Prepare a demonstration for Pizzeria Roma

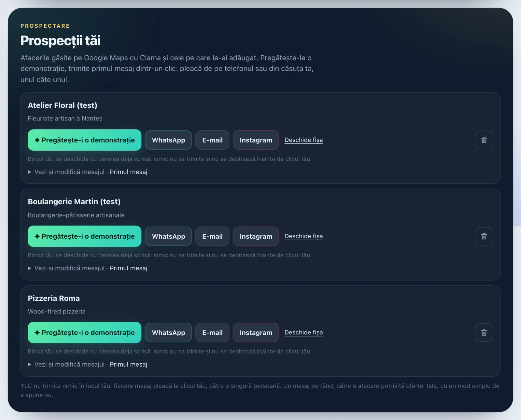84,332
